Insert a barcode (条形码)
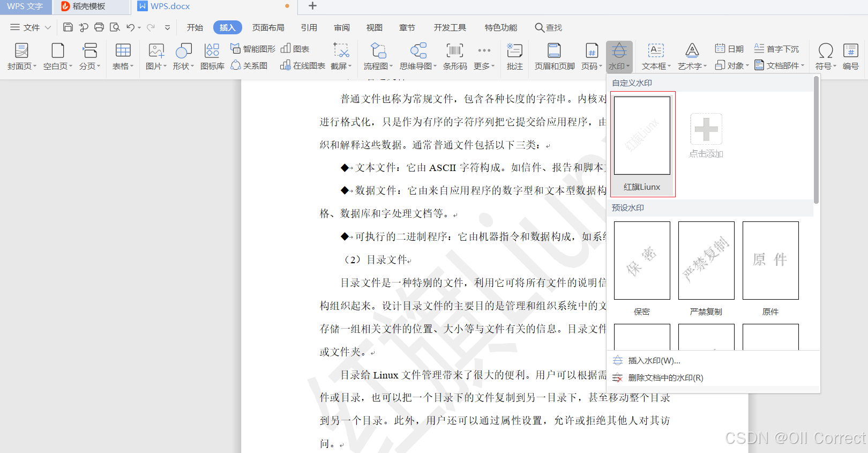The image size is (868, 453). (x=455, y=57)
